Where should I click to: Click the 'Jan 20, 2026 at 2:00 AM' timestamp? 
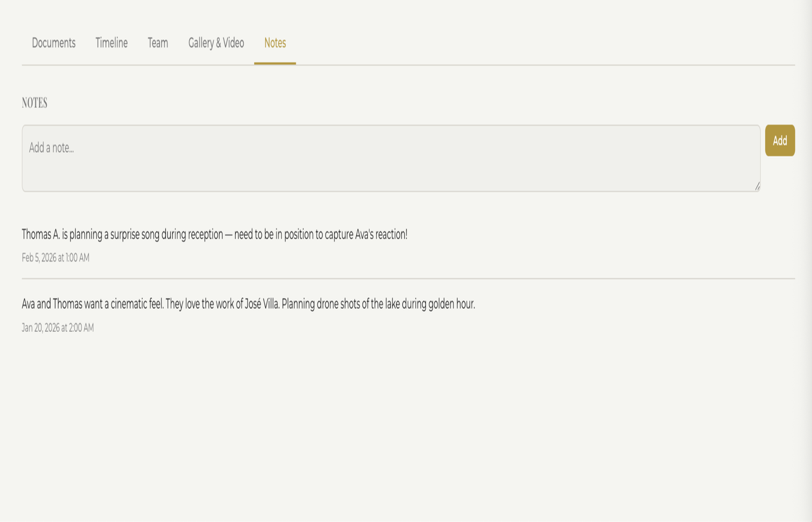click(57, 328)
